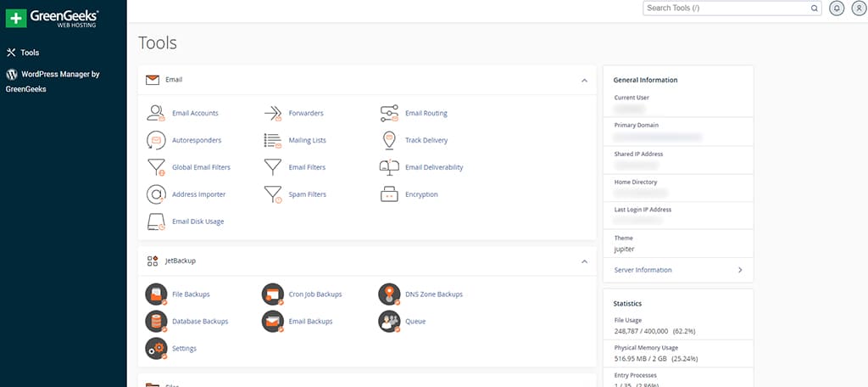This screenshot has width=868, height=387.
Task: Click the GreenGeeks logo
Action: tap(53, 19)
